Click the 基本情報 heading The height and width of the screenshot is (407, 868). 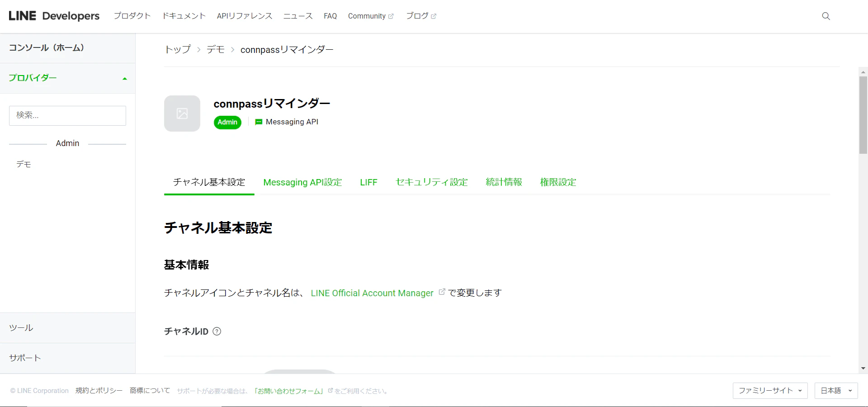[x=186, y=265]
